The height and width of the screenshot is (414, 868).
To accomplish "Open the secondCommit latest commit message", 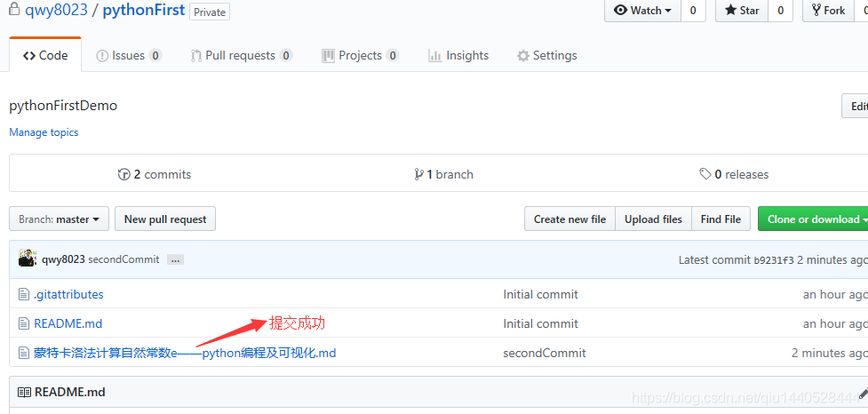I will [x=124, y=259].
